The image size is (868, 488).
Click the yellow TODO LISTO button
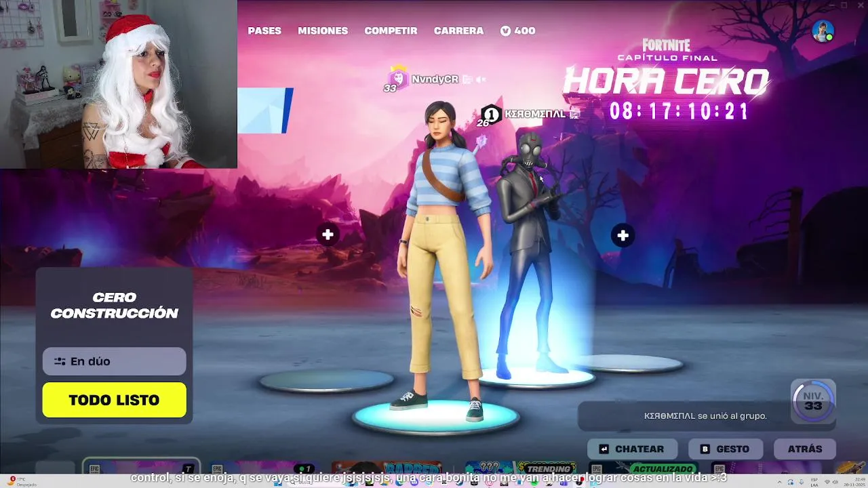click(114, 400)
